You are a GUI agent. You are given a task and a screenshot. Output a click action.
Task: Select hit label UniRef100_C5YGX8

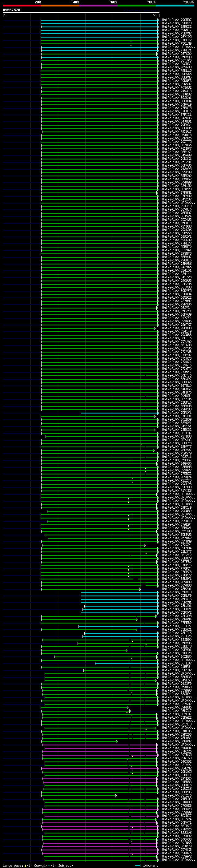177,850
